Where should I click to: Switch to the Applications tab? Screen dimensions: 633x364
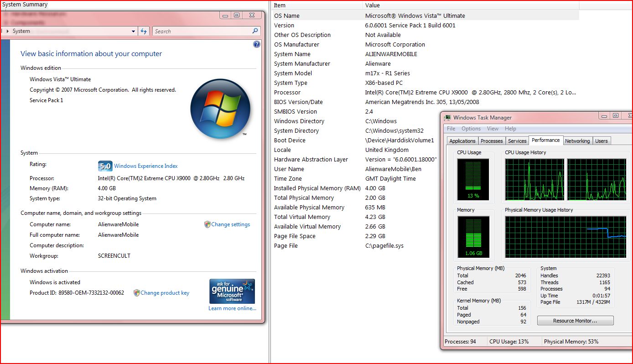tap(462, 141)
